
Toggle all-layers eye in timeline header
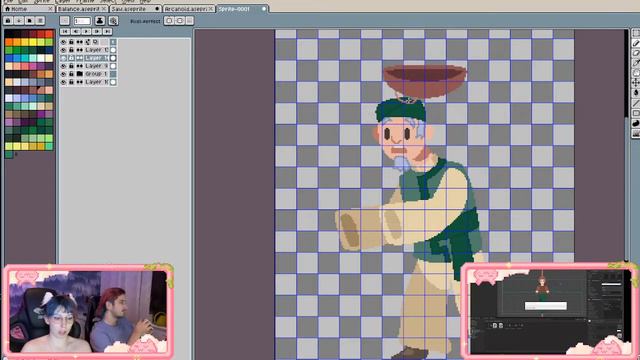(63, 42)
